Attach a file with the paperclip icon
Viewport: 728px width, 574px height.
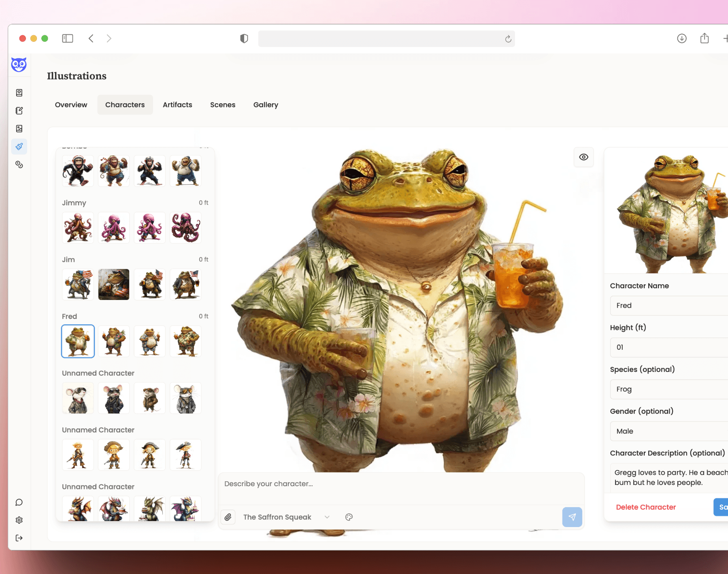(x=228, y=517)
